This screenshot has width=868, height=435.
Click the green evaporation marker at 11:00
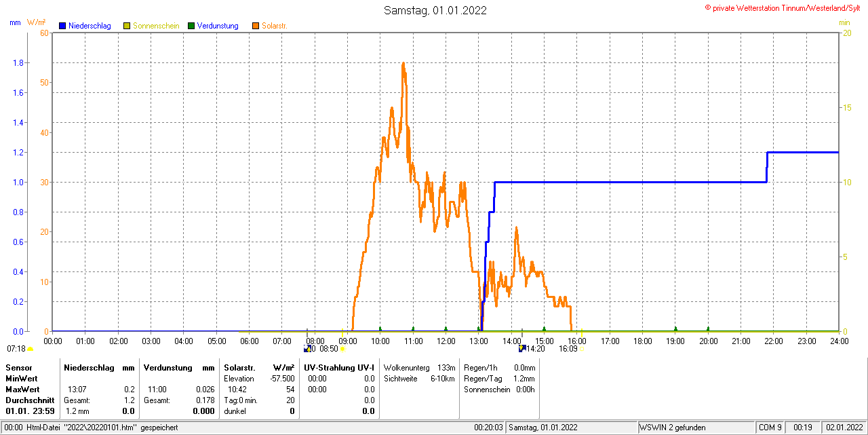tap(413, 328)
